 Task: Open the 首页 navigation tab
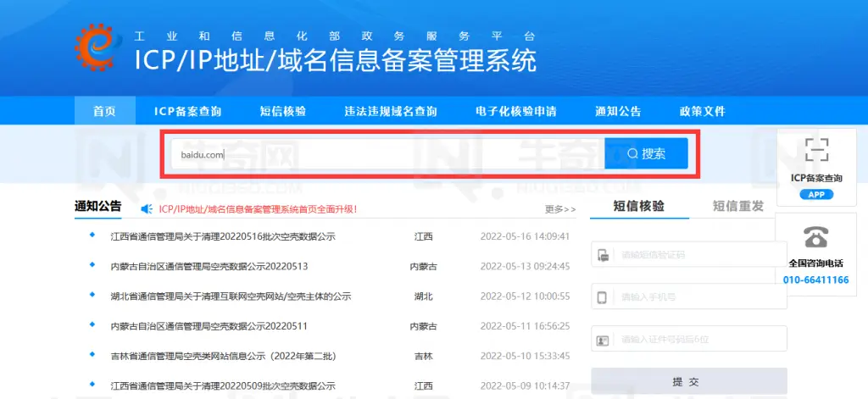pos(104,111)
